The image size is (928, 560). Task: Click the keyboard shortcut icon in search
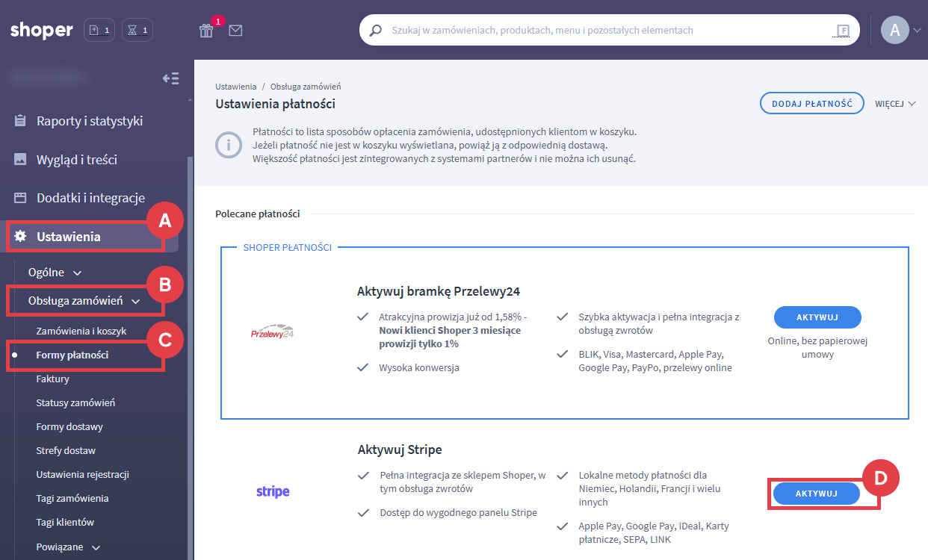(x=843, y=31)
